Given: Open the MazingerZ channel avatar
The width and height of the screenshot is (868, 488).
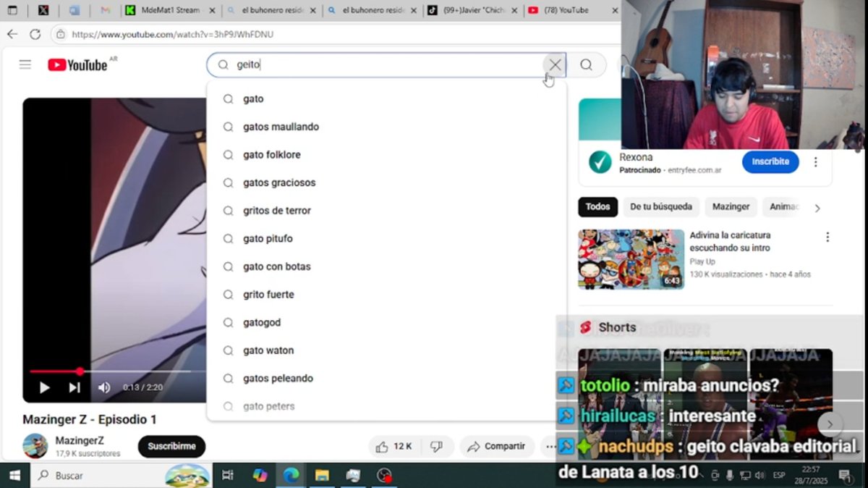Looking at the screenshot, I should (35, 446).
